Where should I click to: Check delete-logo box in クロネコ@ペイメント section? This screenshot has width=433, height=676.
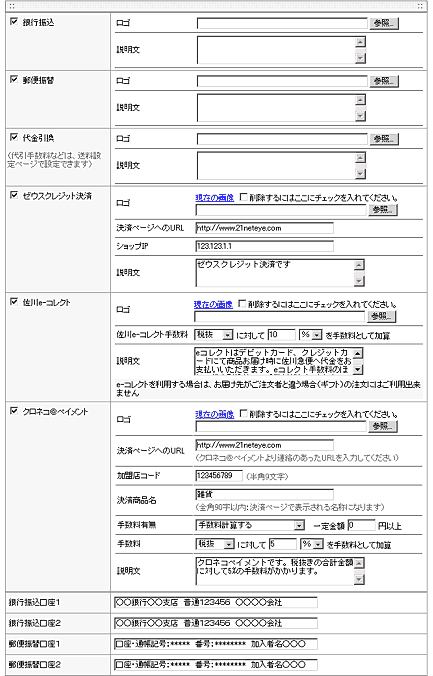pos(244,414)
